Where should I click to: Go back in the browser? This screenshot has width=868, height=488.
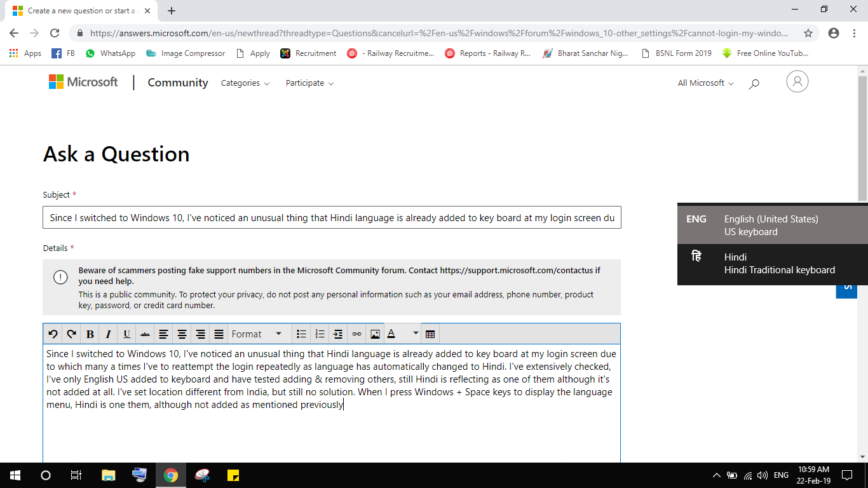click(x=14, y=33)
